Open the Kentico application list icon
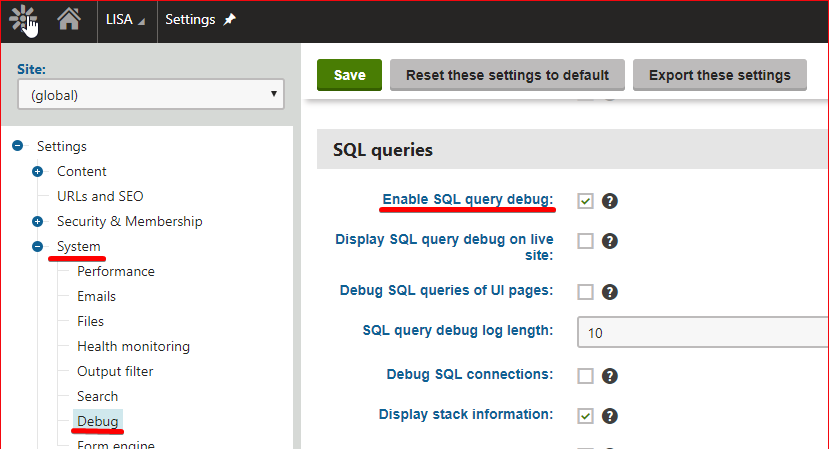 click(22, 20)
